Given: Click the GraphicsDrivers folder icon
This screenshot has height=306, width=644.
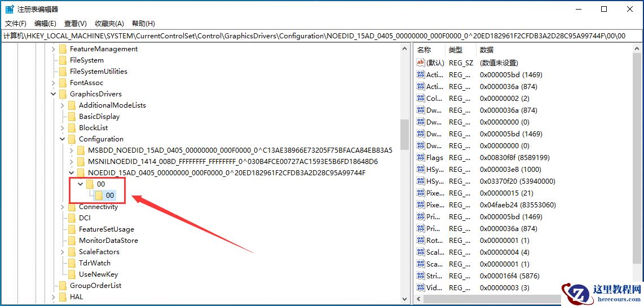Looking at the screenshot, I should tap(63, 94).
